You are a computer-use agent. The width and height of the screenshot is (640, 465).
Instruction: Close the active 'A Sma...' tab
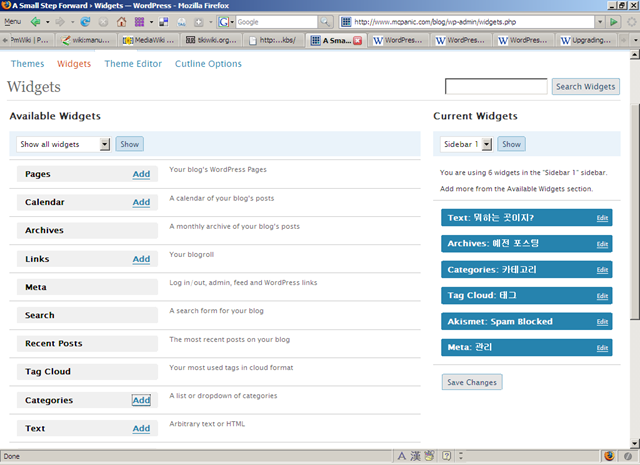358,40
